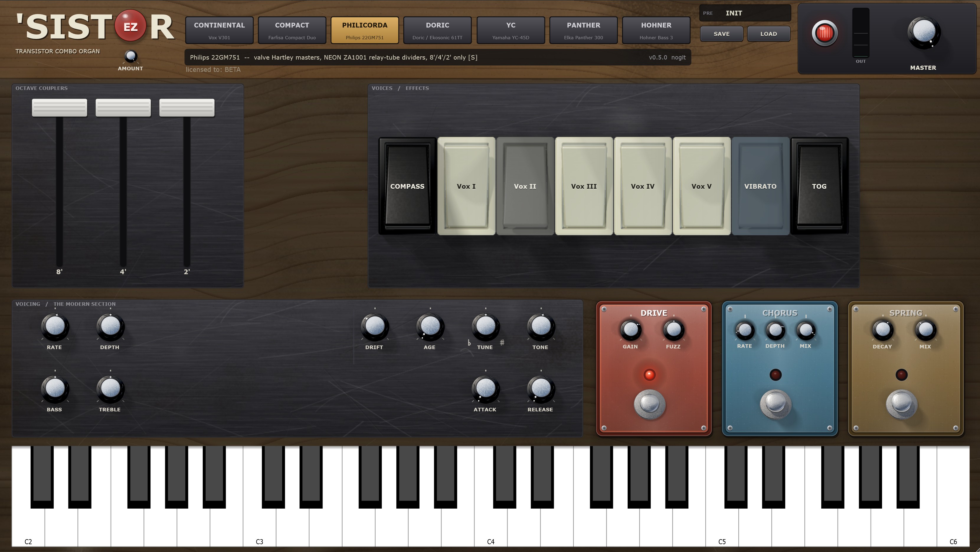Toggle the Vox II voice tab
Screen dimensions: 980x552
pyautogui.click(x=525, y=186)
